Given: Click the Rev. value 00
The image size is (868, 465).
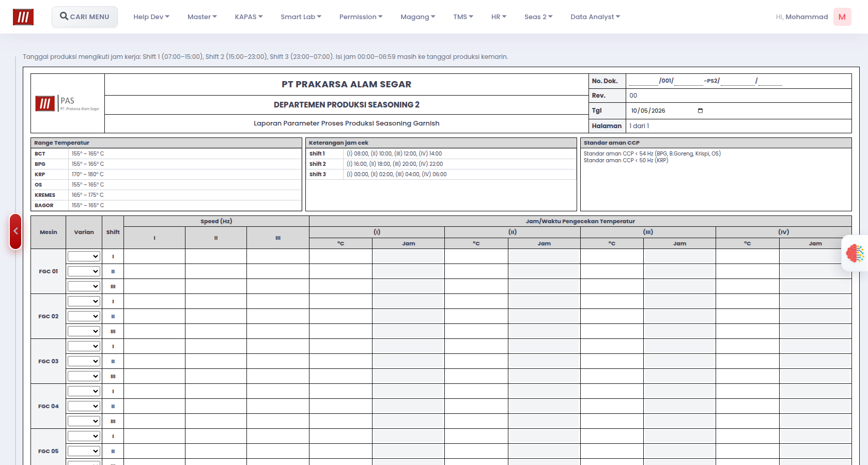Looking at the screenshot, I should [x=633, y=96].
